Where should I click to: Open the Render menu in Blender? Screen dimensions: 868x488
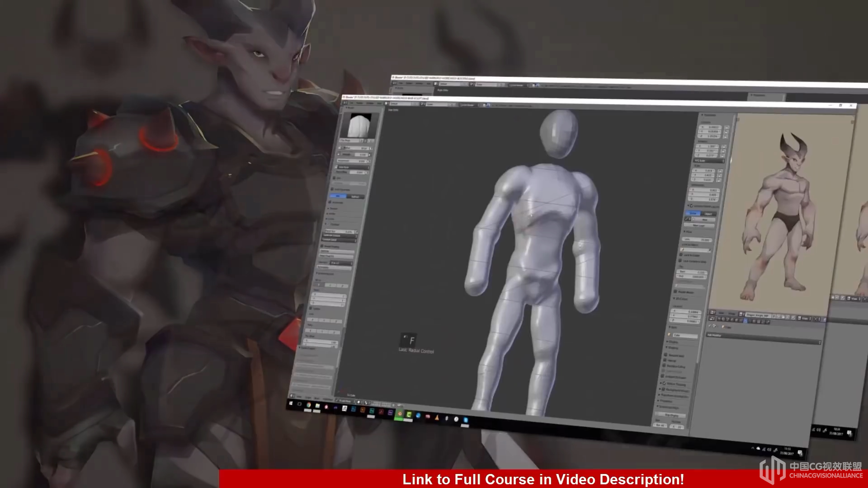(359, 103)
